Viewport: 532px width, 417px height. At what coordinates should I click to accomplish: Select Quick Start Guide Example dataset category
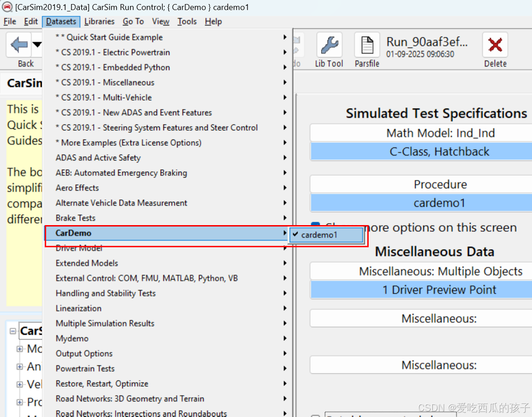[x=167, y=37]
